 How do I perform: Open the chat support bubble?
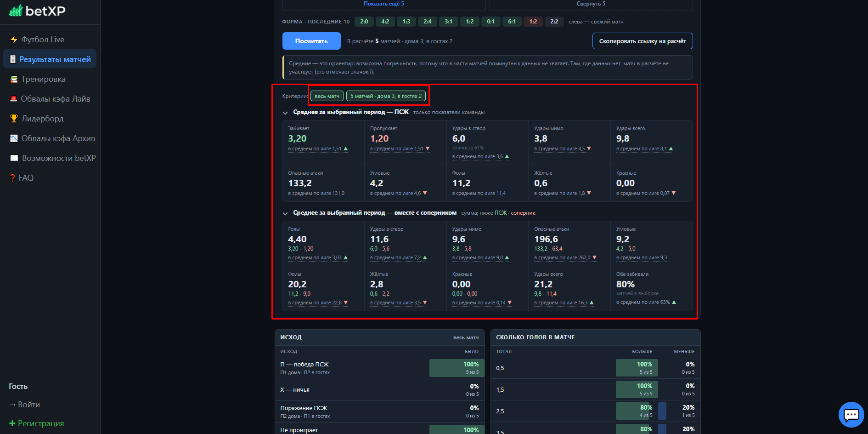(x=851, y=415)
